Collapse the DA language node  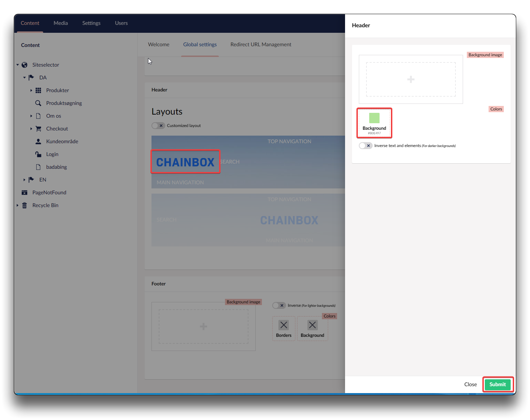point(24,78)
